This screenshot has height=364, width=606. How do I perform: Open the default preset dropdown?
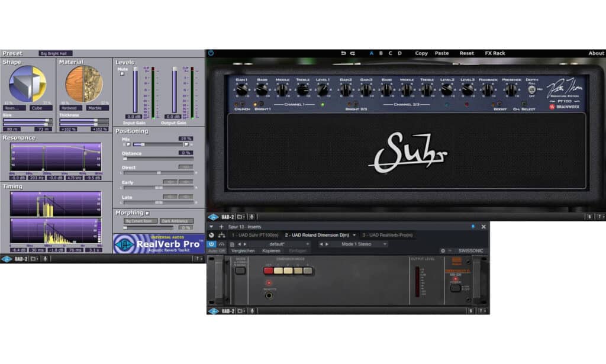279,244
